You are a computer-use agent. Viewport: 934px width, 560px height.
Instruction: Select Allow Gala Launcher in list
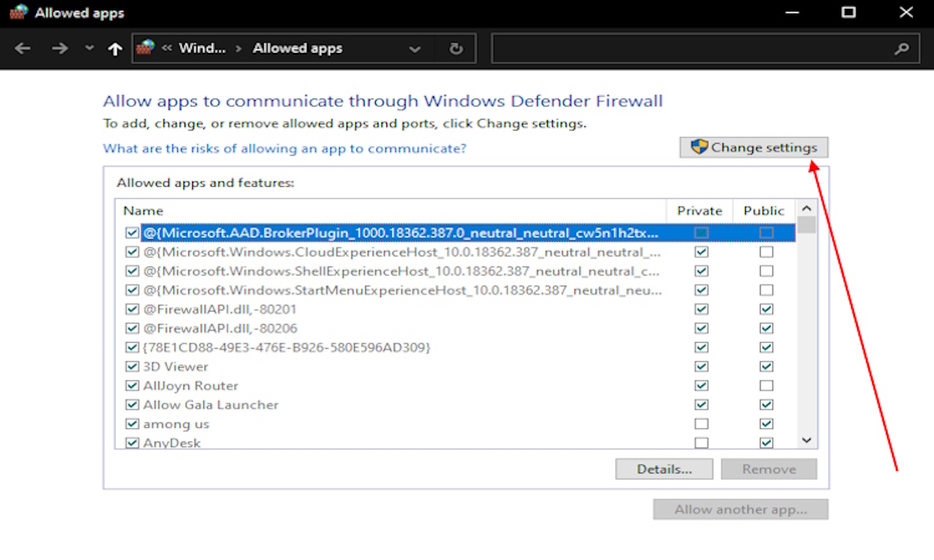211,405
